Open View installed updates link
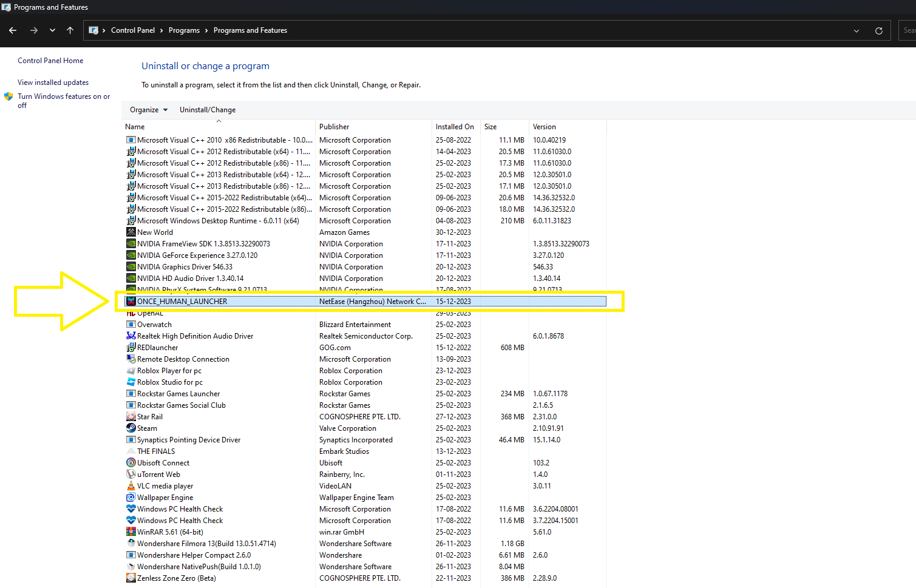 click(x=53, y=83)
